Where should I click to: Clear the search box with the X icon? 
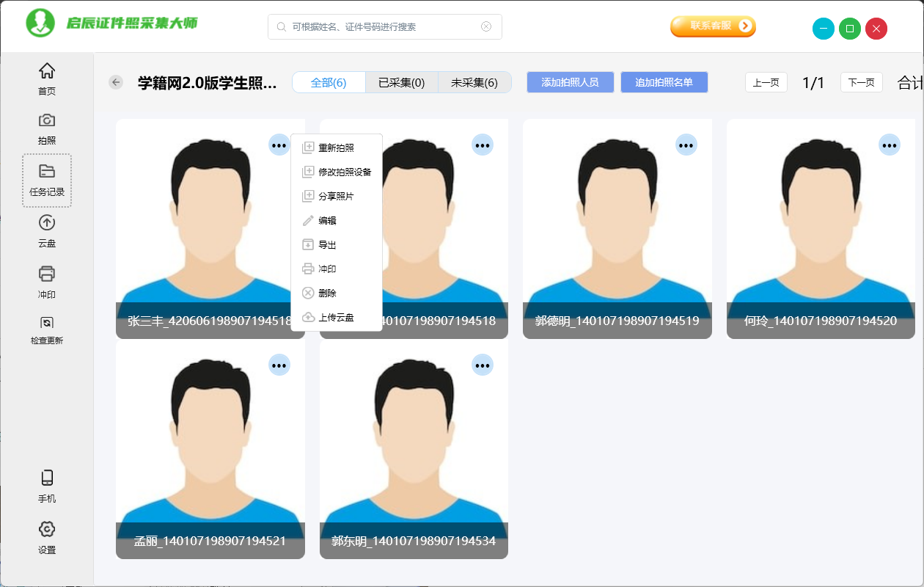[x=486, y=26]
